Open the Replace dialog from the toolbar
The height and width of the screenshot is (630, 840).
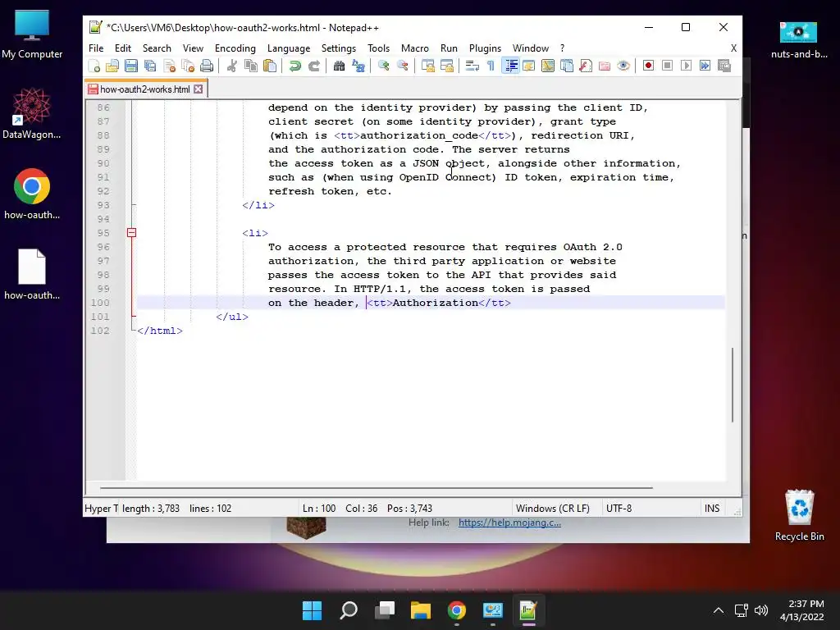pos(358,66)
